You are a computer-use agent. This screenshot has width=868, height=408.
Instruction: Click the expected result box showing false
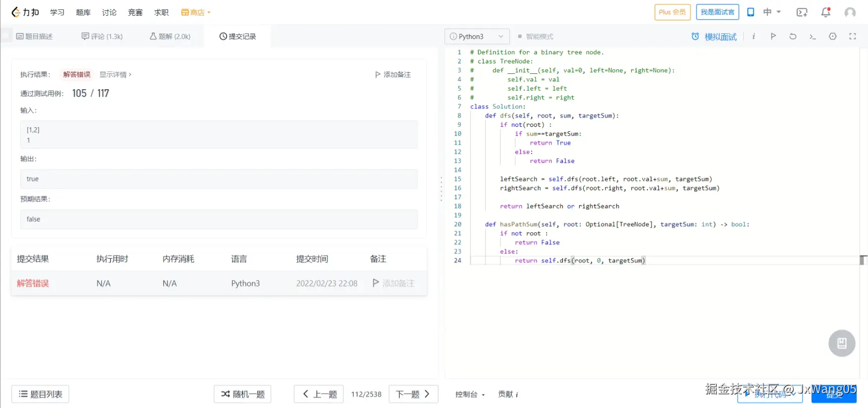pos(219,219)
